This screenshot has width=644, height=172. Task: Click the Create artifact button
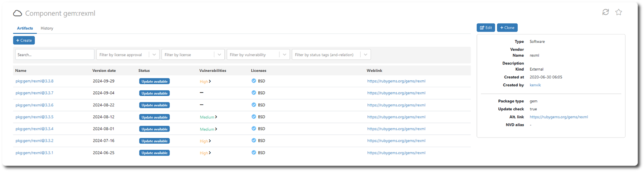[x=24, y=40]
